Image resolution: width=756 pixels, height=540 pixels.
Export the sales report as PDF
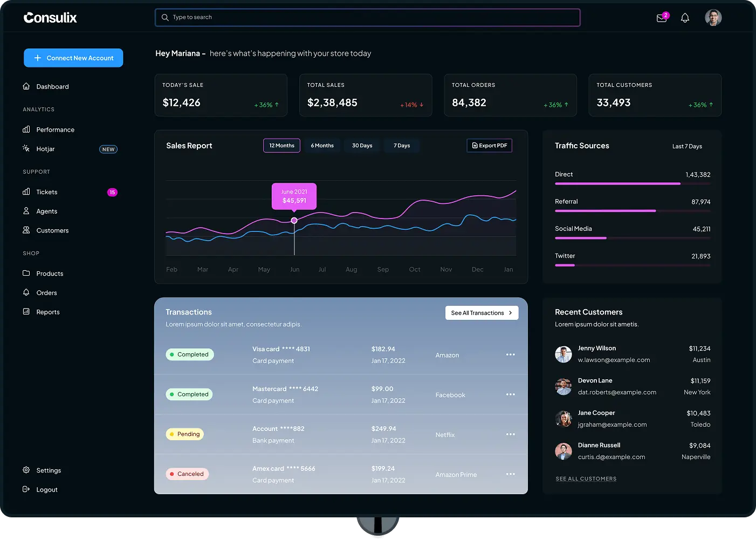tap(489, 146)
